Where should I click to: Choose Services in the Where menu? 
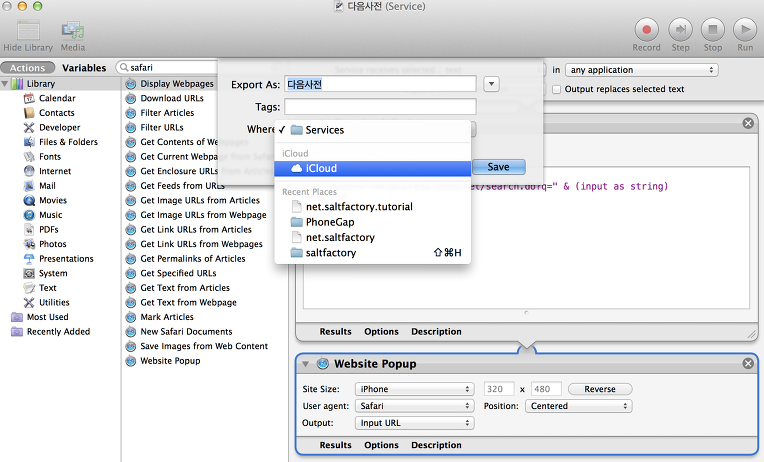point(373,130)
